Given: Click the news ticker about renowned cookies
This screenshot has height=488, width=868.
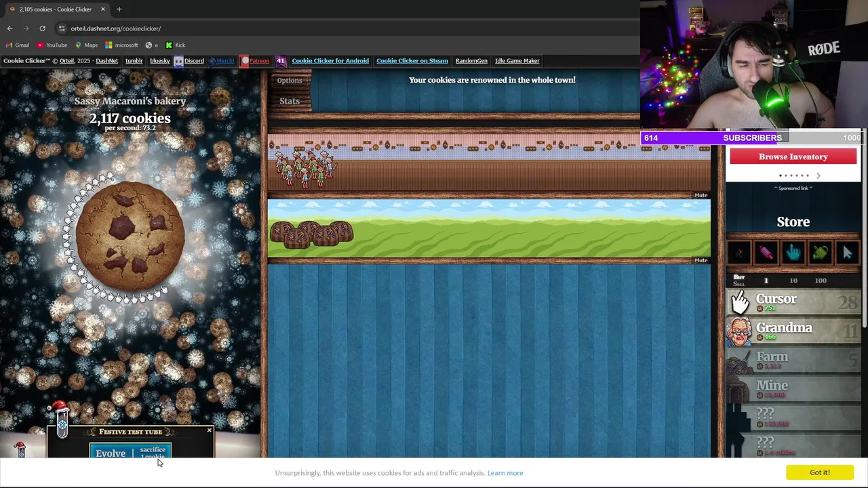Looking at the screenshot, I should point(492,80).
